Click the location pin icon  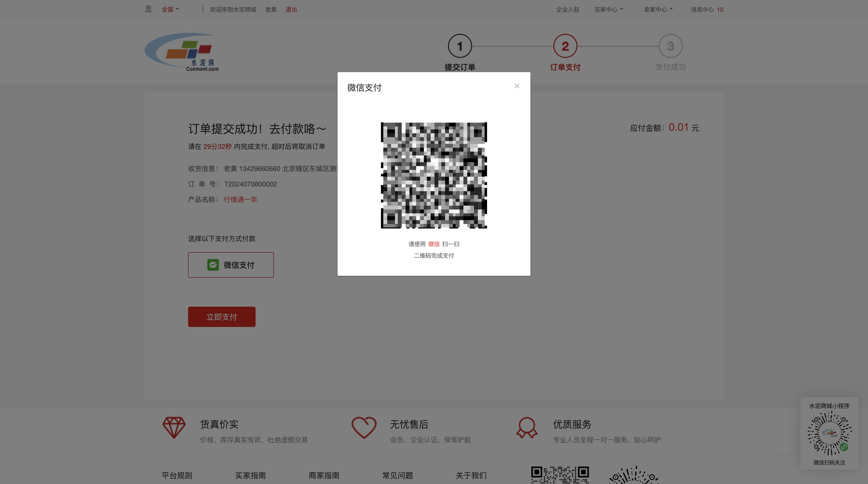tap(148, 9)
